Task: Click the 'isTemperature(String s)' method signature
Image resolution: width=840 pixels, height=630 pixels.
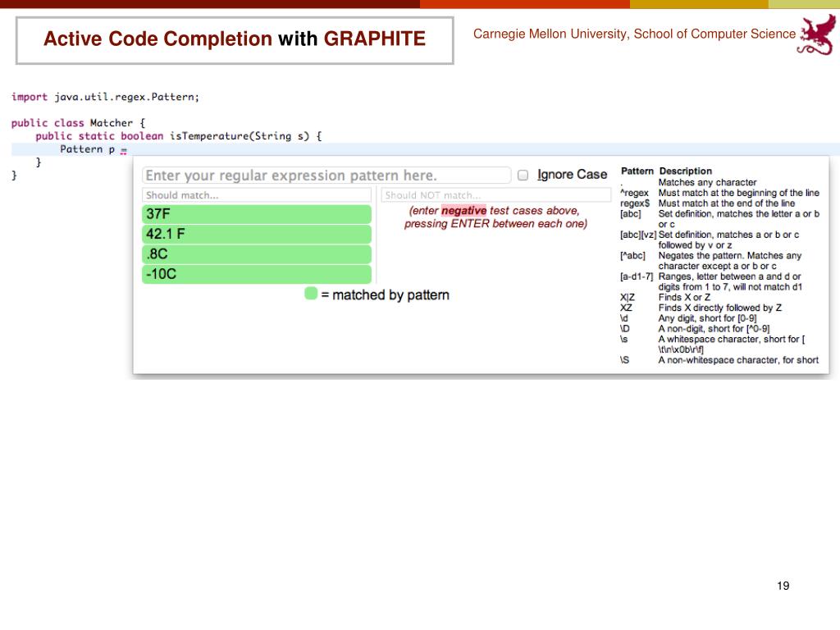Action: pyautogui.click(x=240, y=136)
